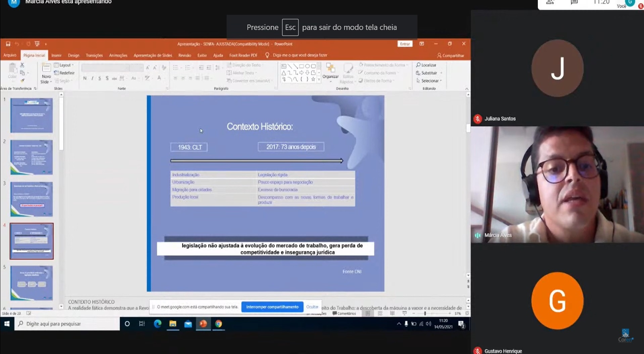The height and width of the screenshot is (354, 644).
Task: Toggle italic formatting I button
Action: (92, 78)
